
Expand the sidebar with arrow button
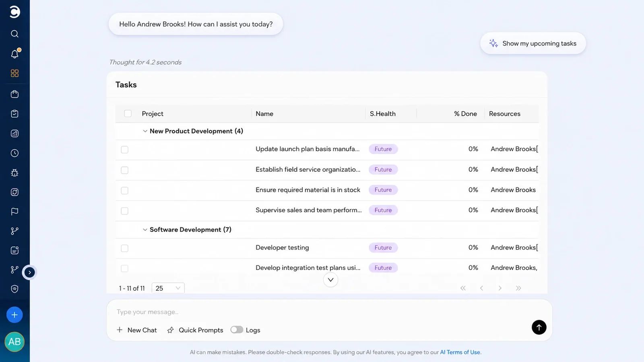[x=29, y=272]
